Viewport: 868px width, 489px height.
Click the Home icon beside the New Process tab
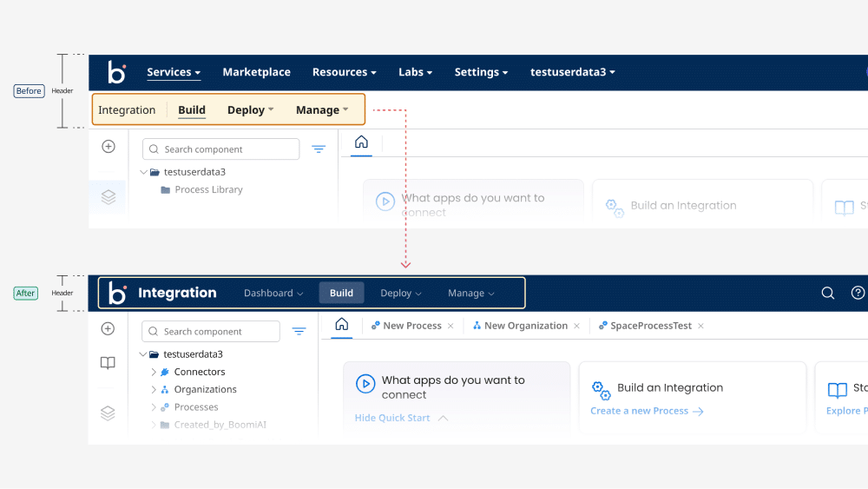(342, 325)
